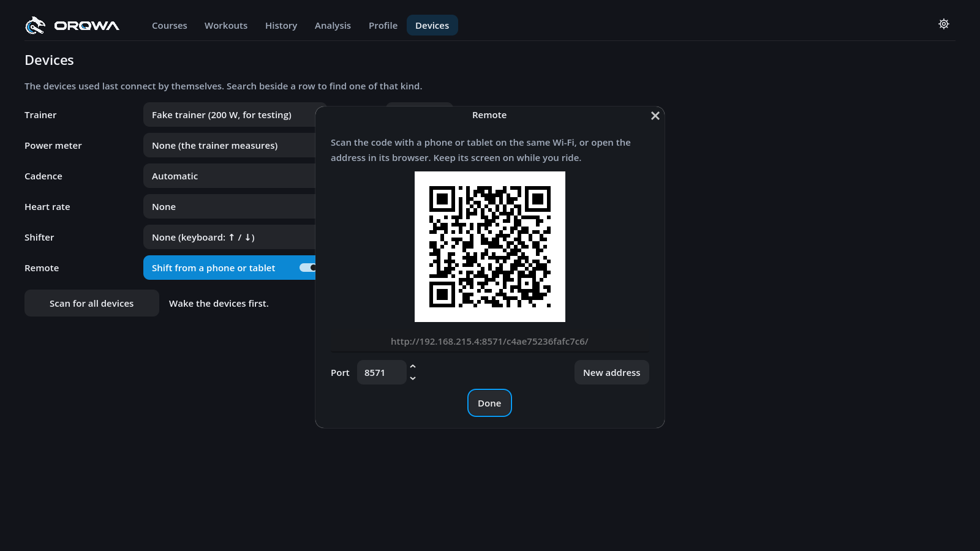Viewport: 980px width, 551px height.
Task: Click the ORQWA wordmark
Action: (87, 26)
